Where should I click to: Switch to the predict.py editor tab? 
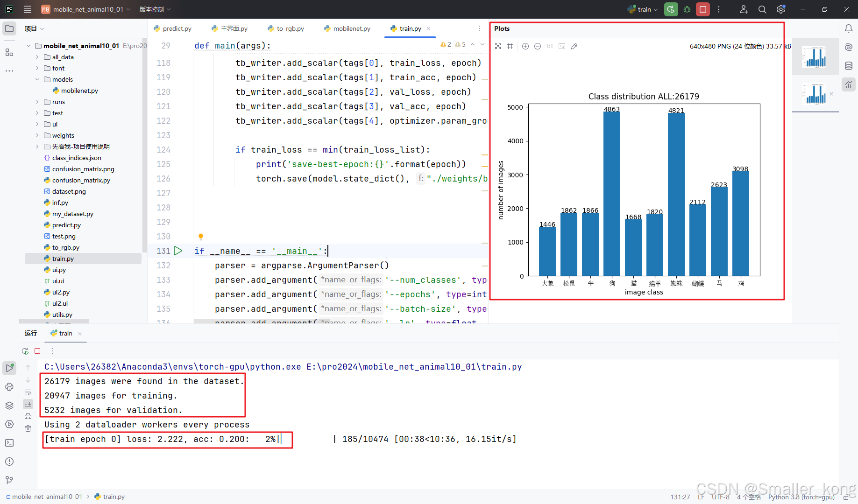(x=172, y=28)
